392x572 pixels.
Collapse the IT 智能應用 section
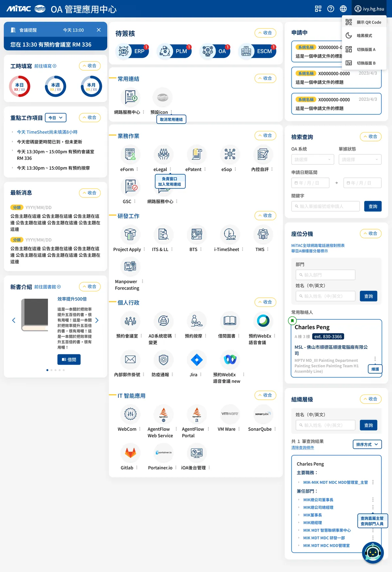click(265, 395)
